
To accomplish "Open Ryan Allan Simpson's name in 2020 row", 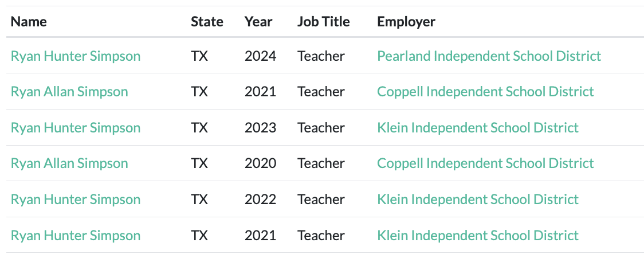I will pyautogui.click(x=69, y=163).
